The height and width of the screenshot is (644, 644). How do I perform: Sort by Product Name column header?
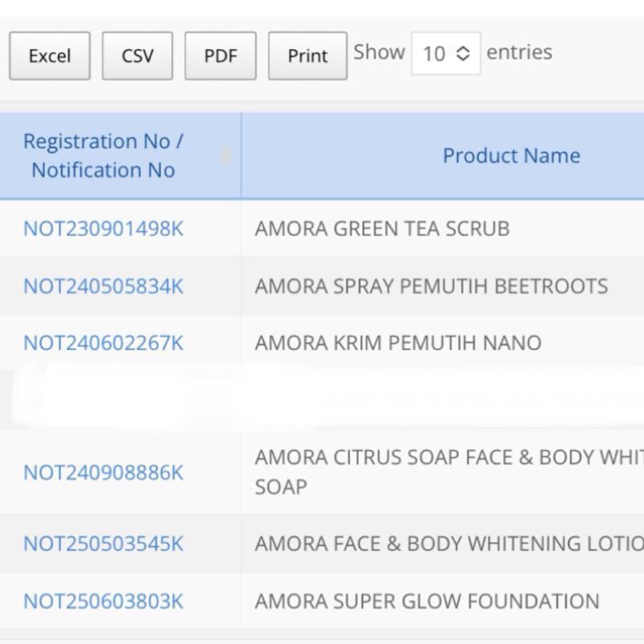coord(511,155)
